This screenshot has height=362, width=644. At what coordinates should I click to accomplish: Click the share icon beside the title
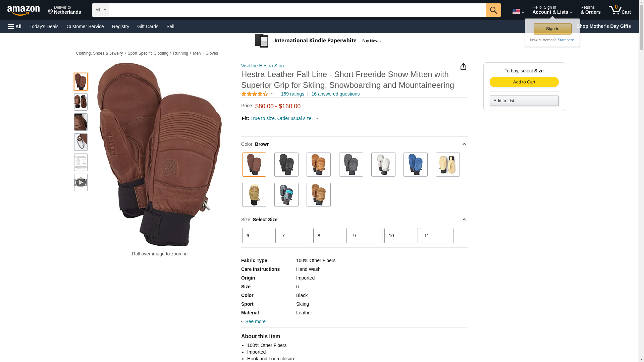463,67
